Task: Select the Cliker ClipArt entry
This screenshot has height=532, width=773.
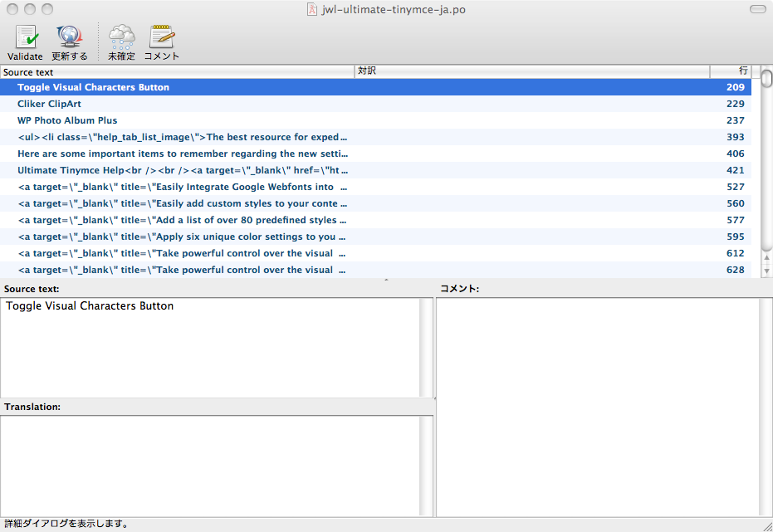Action: point(49,104)
